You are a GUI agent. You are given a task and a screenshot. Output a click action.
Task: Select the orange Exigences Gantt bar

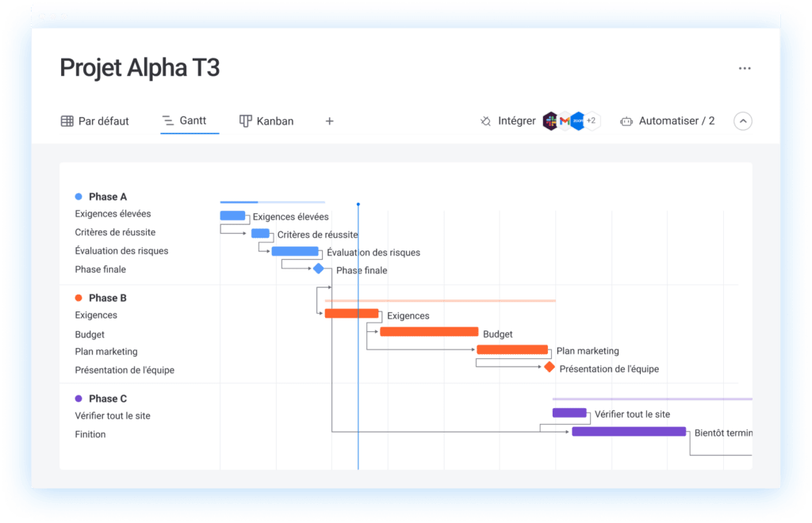click(x=351, y=314)
